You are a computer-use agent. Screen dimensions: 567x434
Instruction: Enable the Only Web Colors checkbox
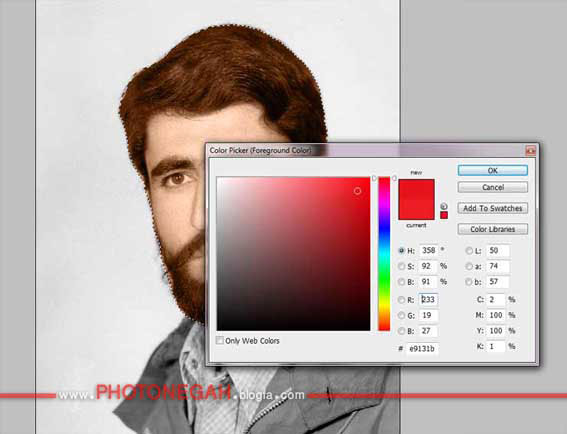pos(219,340)
